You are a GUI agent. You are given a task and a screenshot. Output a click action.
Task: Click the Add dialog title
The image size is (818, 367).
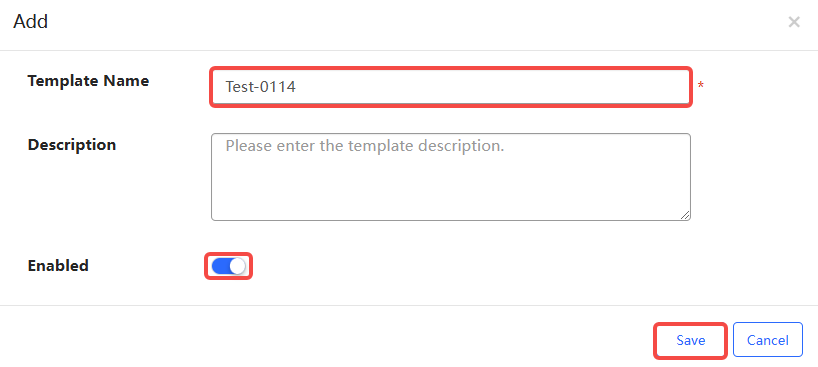point(31,22)
